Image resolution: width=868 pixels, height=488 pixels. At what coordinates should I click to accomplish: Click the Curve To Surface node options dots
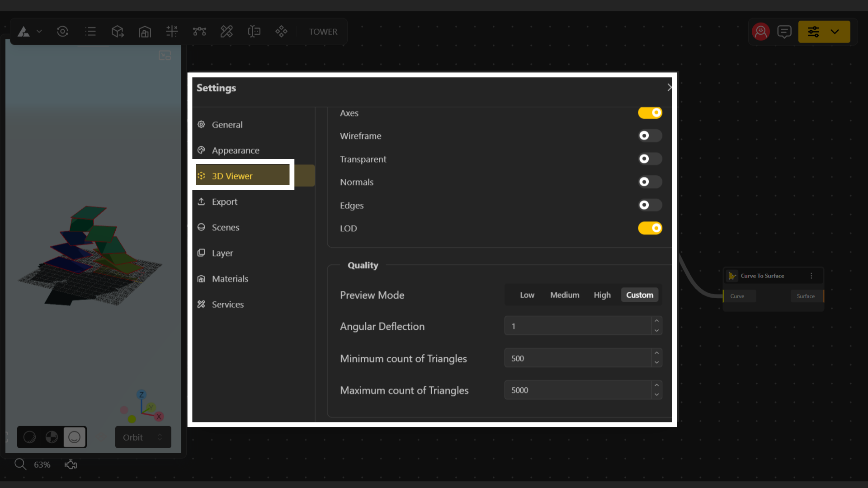(x=811, y=276)
